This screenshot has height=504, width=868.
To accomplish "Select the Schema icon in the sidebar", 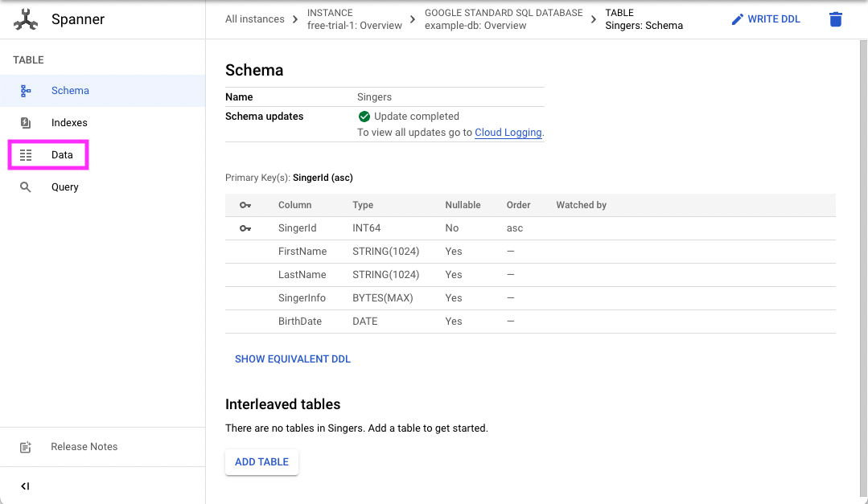I will (x=27, y=90).
